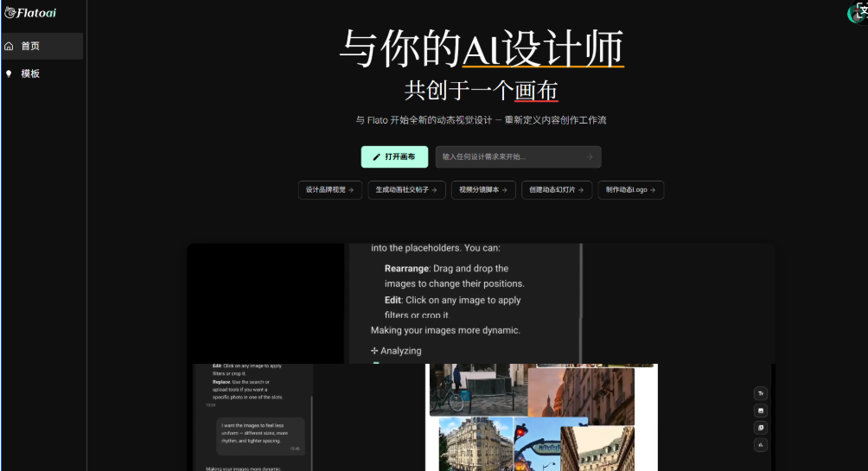Click the video media tool icon
Viewport: 868px width, 471px height.
[761, 428]
